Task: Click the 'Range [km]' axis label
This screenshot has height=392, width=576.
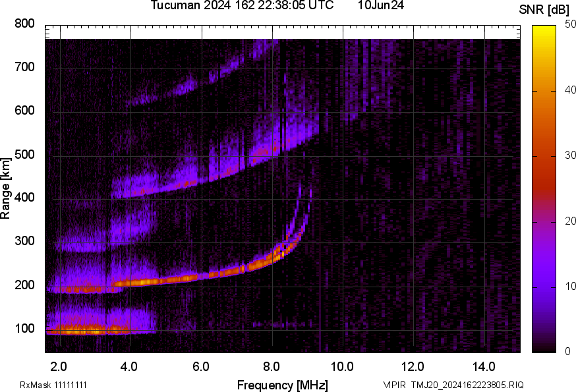Action: [5, 188]
